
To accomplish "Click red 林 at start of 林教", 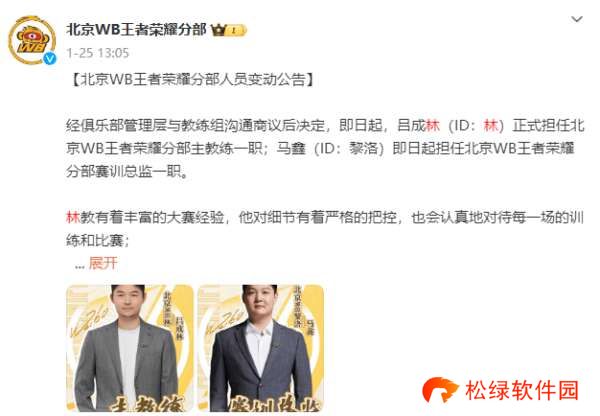I will coord(73,217).
